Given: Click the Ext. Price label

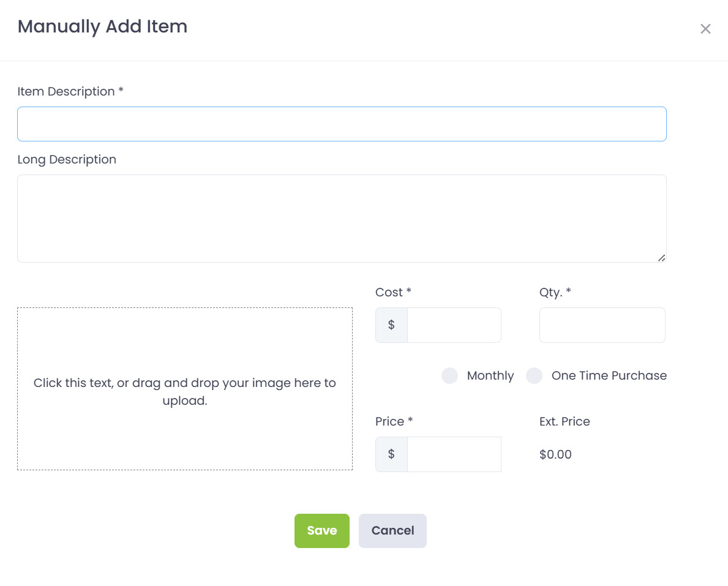Looking at the screenshot, I should point(565,421).
